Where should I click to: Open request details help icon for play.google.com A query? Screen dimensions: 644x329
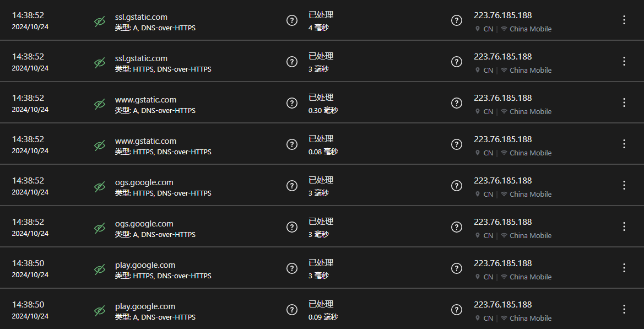[292, 310]
